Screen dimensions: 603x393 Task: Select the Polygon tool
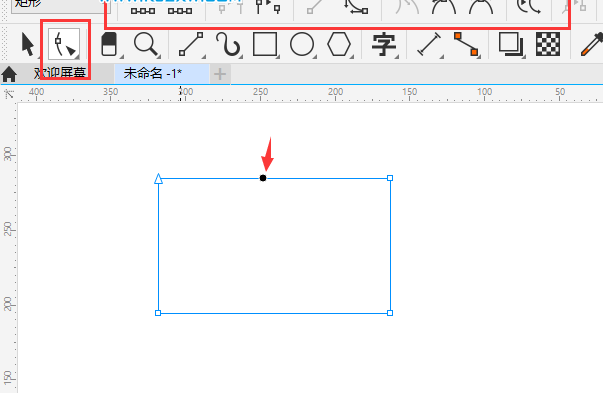[x=339, y=44]
